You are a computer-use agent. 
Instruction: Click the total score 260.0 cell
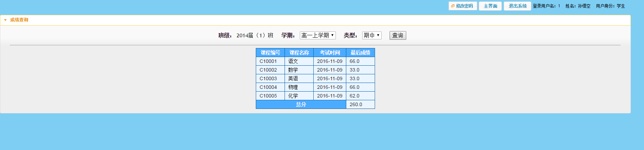point(360,104)
